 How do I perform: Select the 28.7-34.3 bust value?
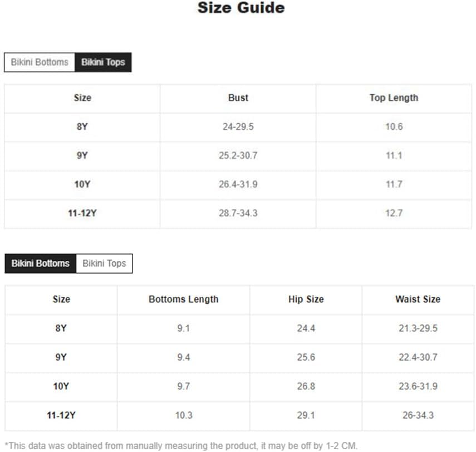coord(238,213)
